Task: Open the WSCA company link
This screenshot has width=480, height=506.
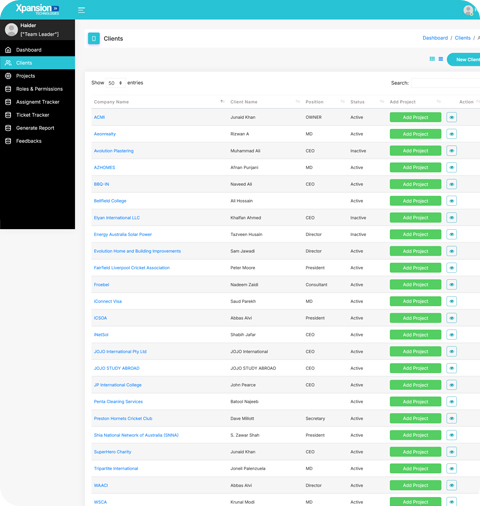Action: tap(100, 502)
